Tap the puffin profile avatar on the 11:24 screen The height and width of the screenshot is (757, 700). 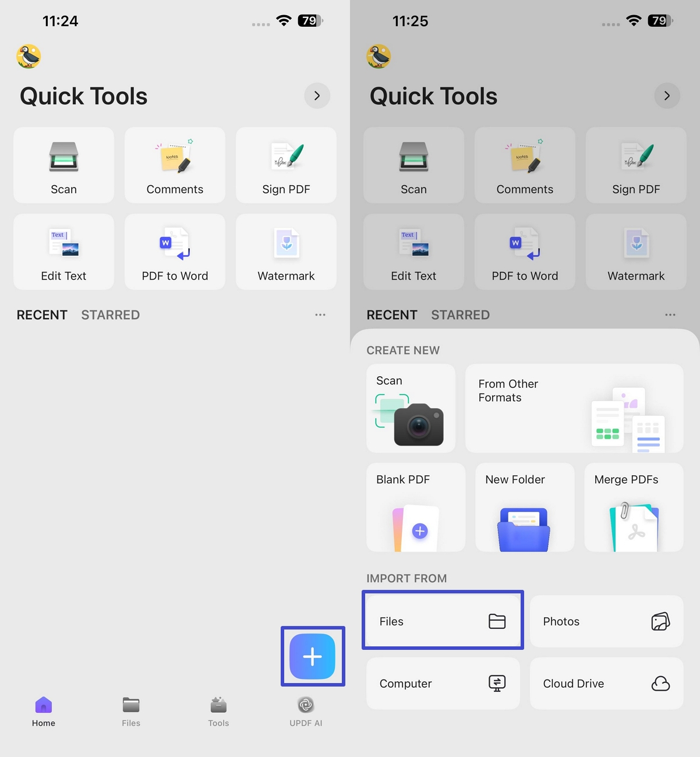click(29, 56)
